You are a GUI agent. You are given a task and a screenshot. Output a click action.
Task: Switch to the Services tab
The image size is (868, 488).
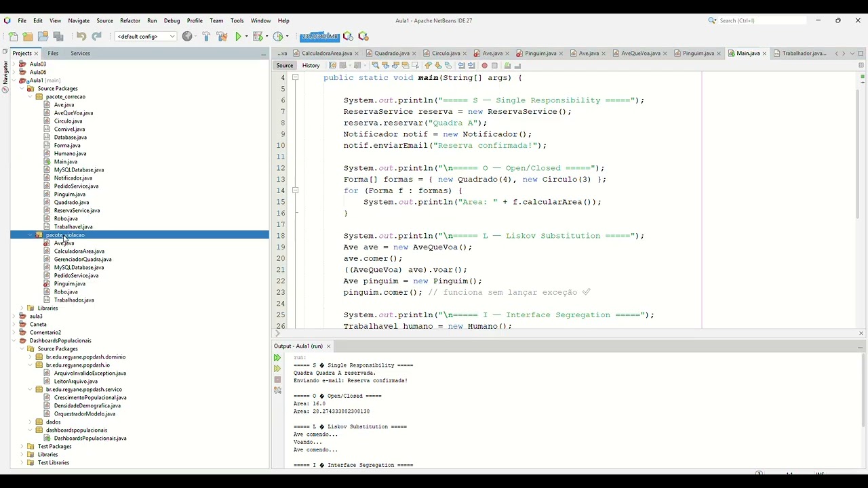click(80, 53)
